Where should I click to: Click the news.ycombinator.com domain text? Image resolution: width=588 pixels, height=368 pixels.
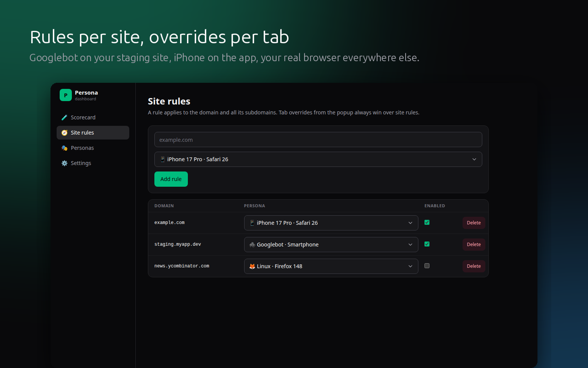pyautogui.click(x=181, y=266)
